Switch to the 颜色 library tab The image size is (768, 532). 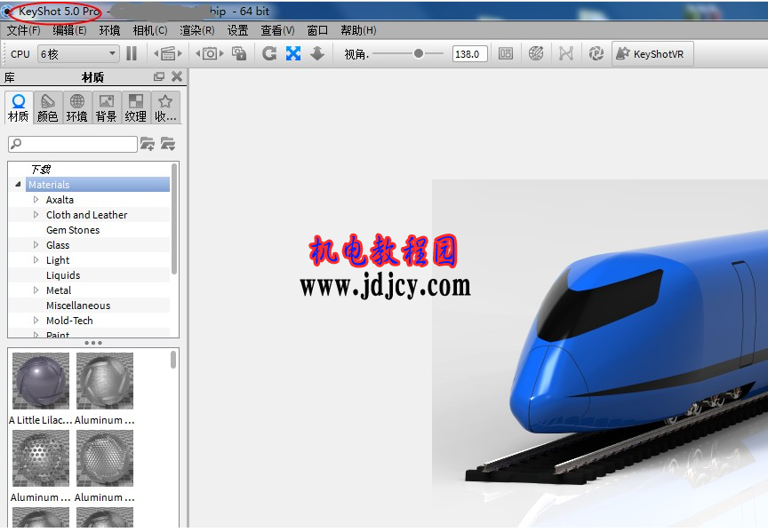(x=47, y=108)
